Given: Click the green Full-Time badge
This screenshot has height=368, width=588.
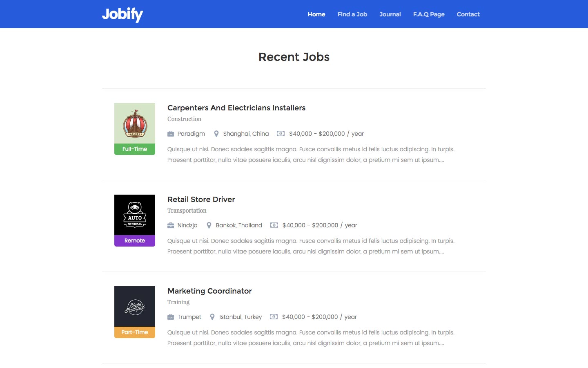Looking at the screenshot, I should coord(134,149).
